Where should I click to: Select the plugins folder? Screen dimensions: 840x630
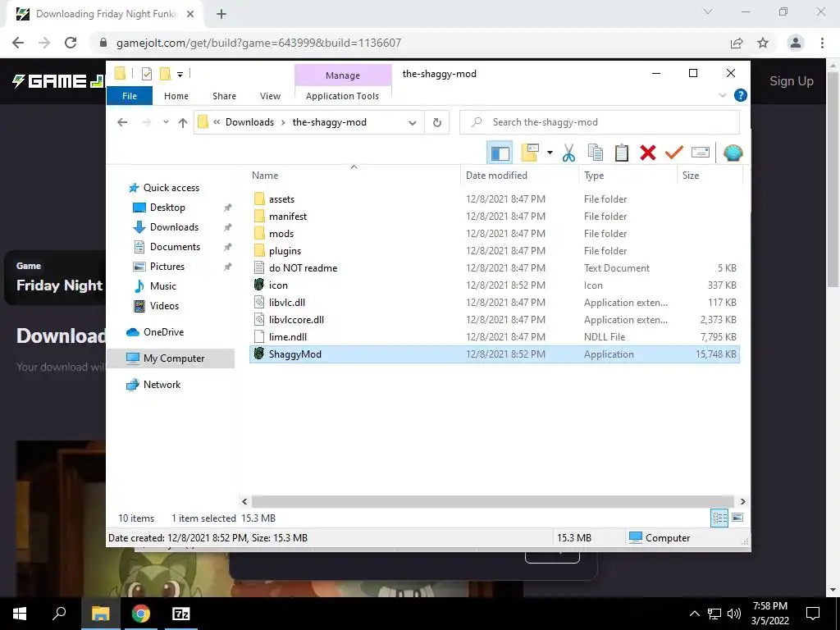494,251
